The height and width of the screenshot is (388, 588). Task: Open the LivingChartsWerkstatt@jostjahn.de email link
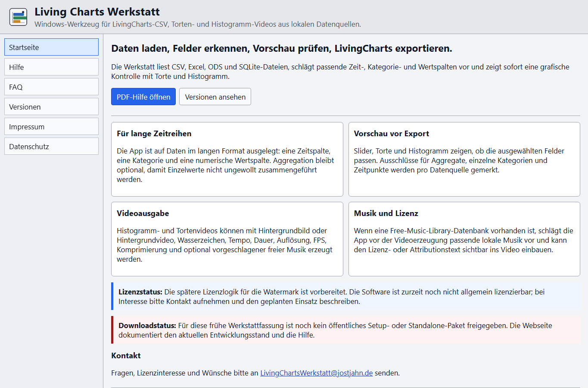coord(317,373)
